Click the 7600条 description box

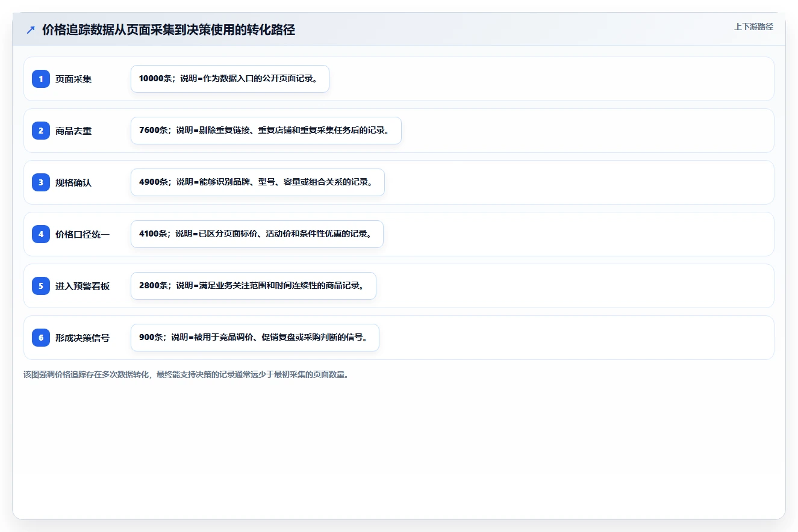point(266,131)
